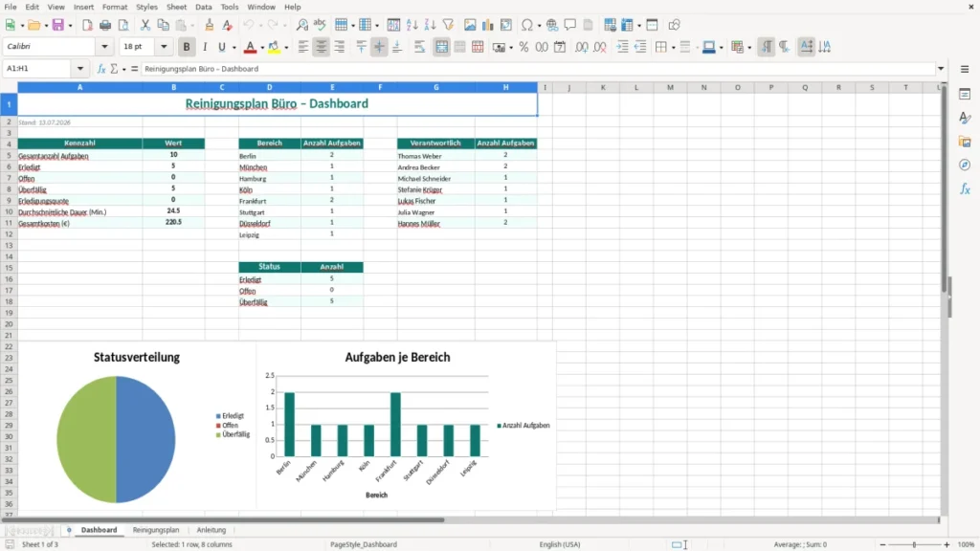The height and width of the screenshot is (551, 980).
Task: Click the Format as Percent icon
Action: [x=523, y=47]
